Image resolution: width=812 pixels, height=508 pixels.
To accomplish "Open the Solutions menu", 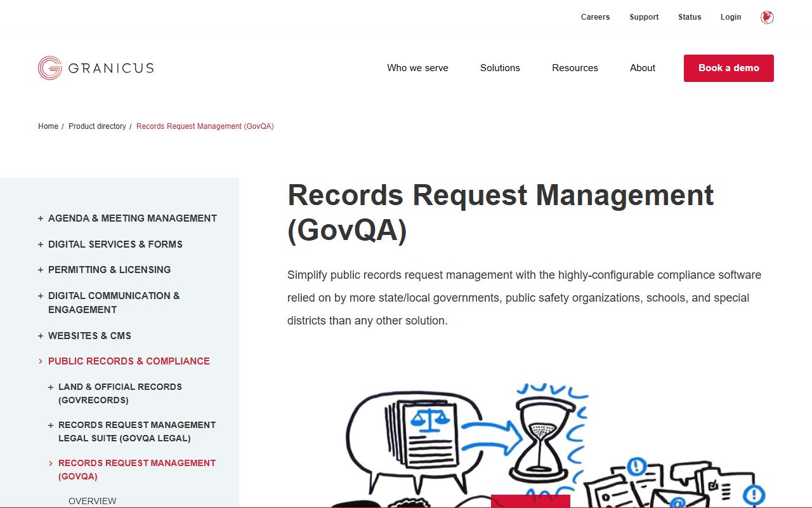I will [x=500, y=68].
